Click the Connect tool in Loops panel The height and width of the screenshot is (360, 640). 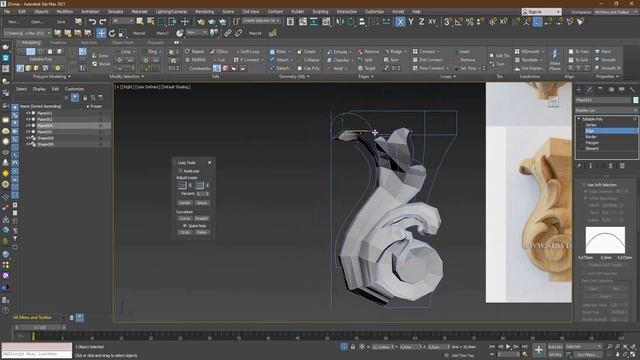click(x=425, y=52)
